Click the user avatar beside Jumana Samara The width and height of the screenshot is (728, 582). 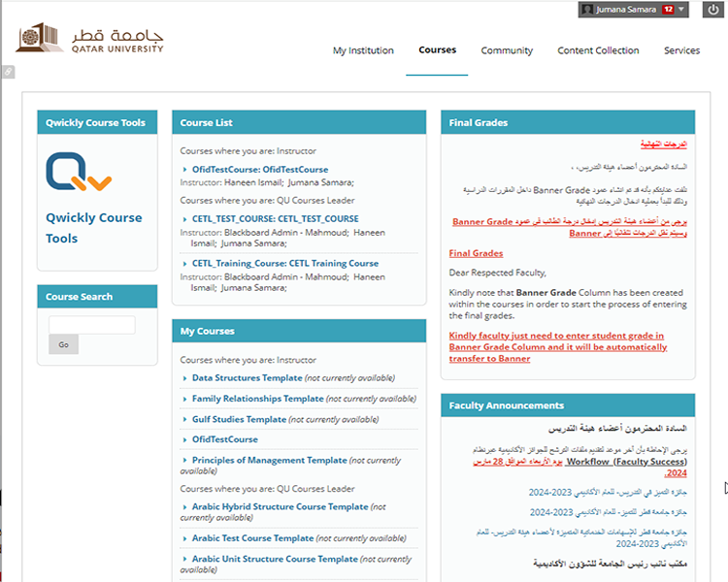587,10
